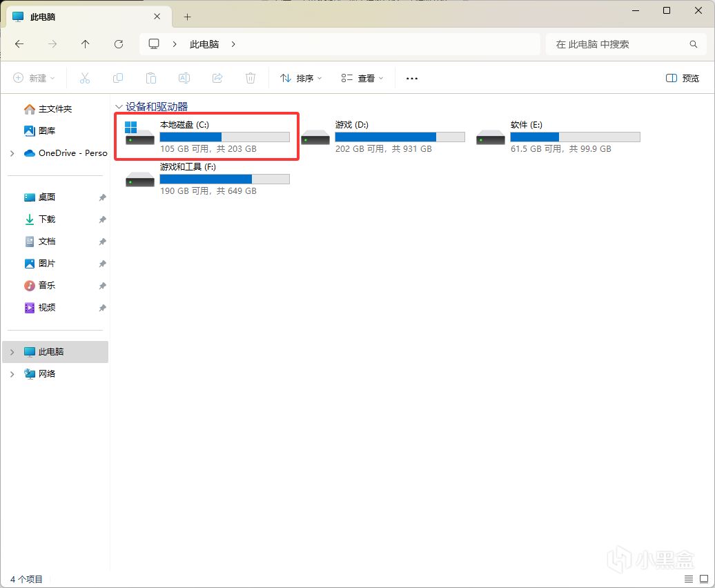Refresh the current folder view

click(x=119, y=44)
